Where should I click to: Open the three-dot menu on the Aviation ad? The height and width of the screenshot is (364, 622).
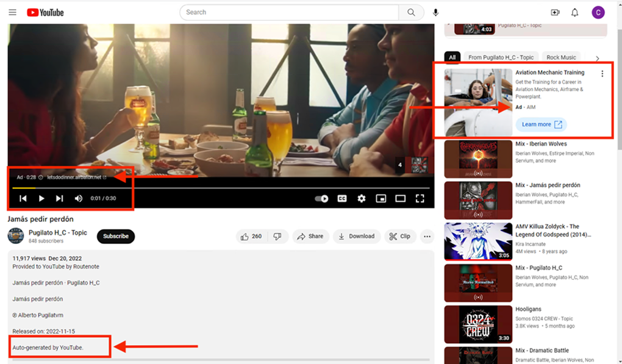click(602, 74)
